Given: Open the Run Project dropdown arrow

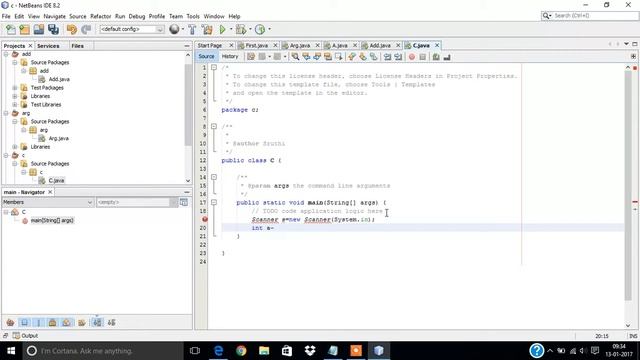Looking at the screenshot, I should (x=231, y=29).
